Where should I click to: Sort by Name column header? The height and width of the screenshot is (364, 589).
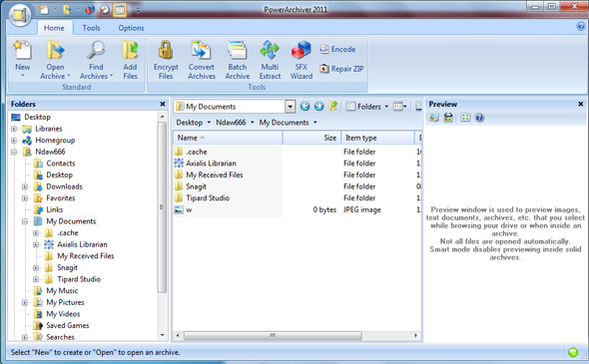point(228,138)
